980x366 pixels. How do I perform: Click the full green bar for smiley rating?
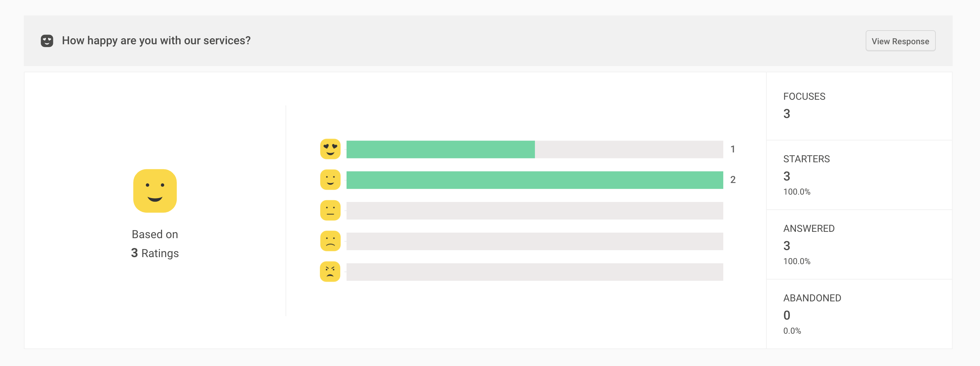pos(534,180)
